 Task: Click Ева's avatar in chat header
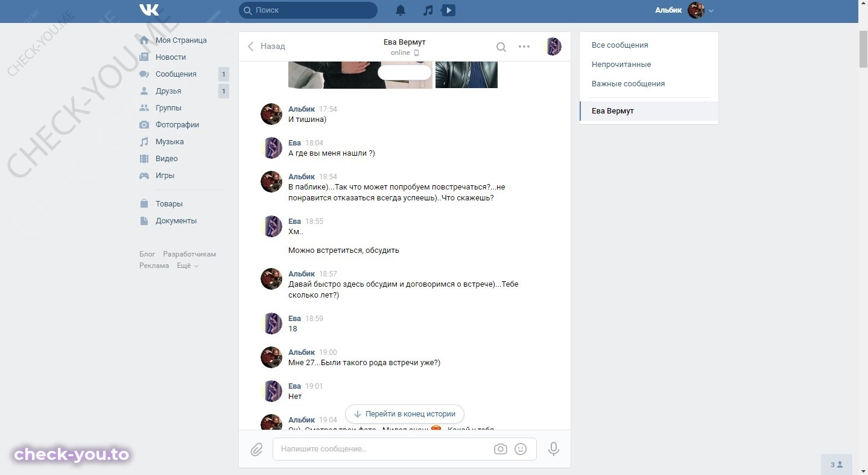pos(553,46)
